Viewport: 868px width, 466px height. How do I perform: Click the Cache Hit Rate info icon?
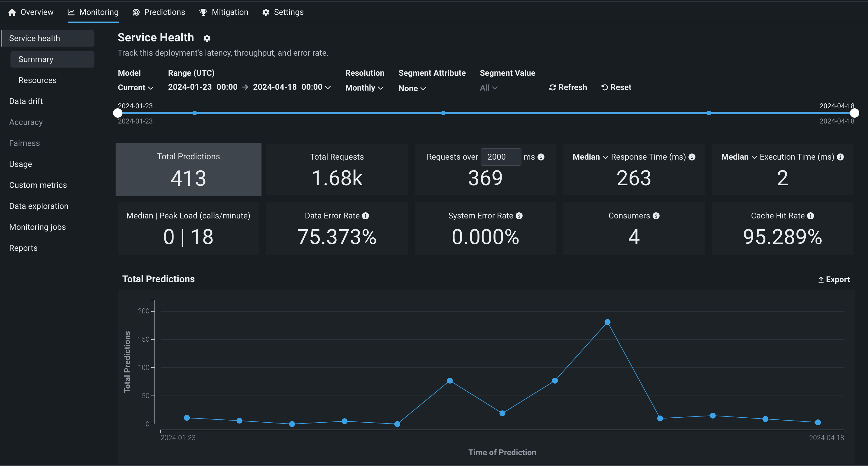click(x=811, y=216)
